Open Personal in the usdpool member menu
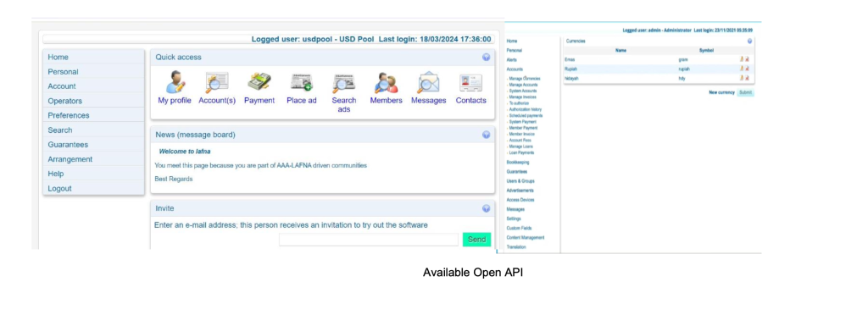Viewport: 868px width, 315px height. (93, 71)
